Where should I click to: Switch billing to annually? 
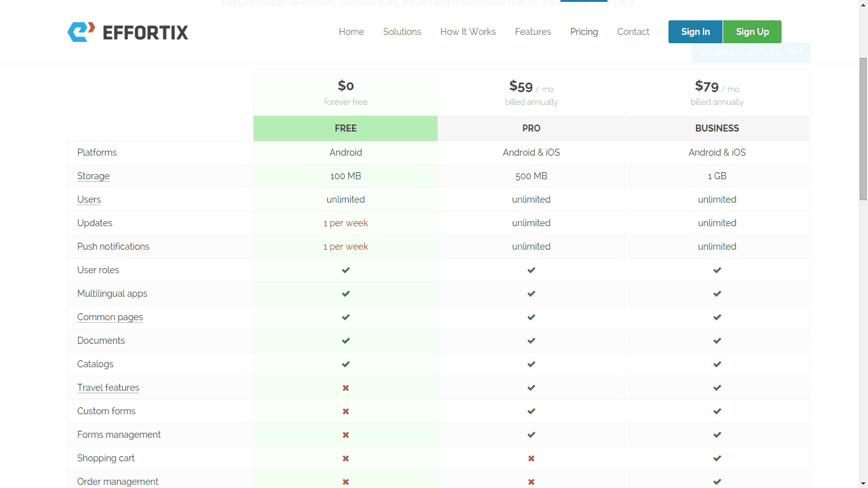(765, 53)
